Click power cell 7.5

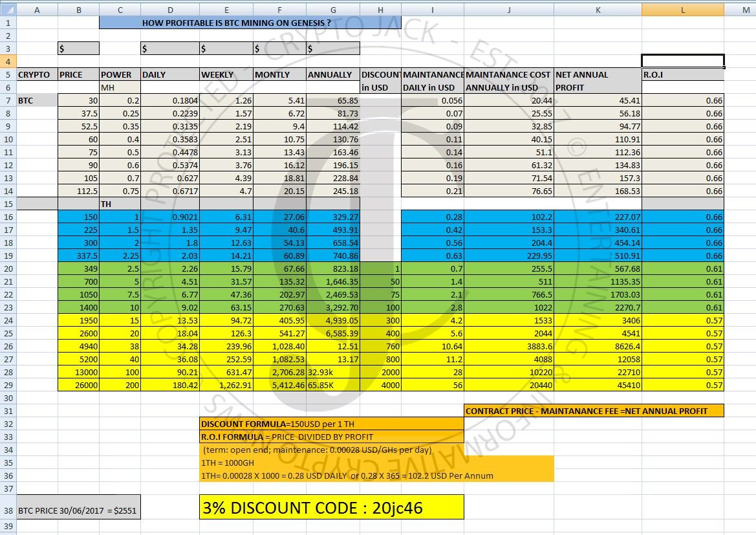click(120, 295)
